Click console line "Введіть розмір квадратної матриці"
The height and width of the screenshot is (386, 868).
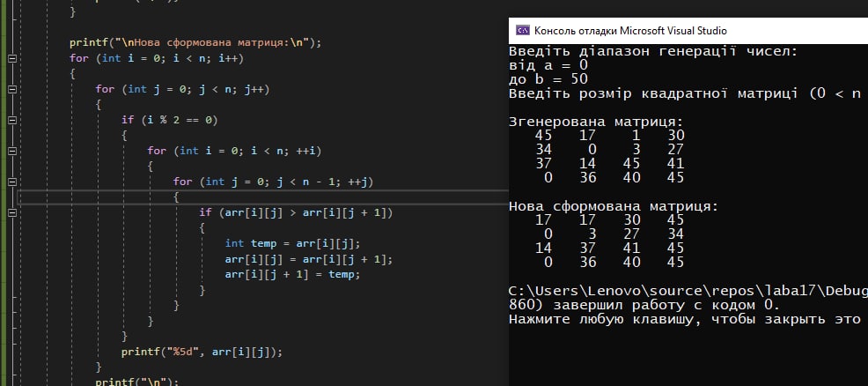point(653,93)
